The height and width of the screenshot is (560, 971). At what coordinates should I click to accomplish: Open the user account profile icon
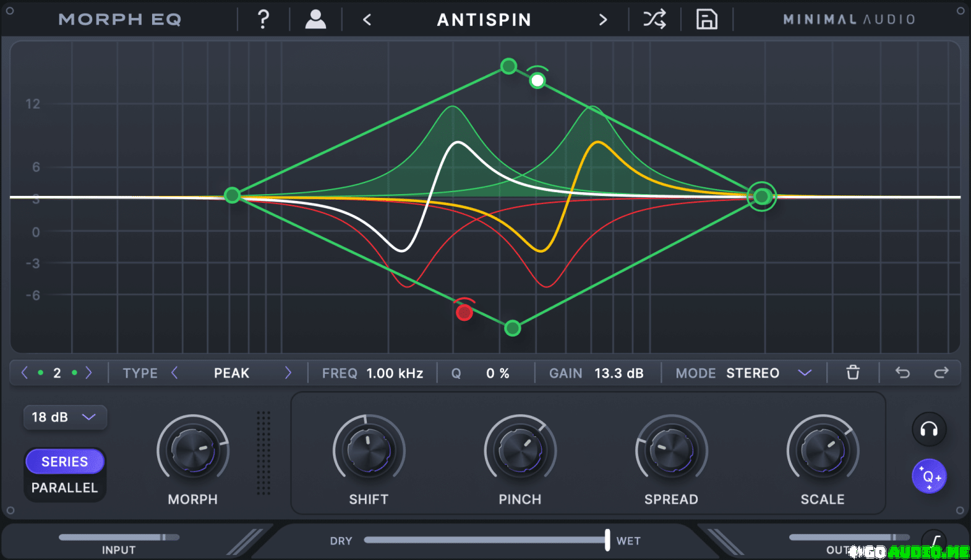[x=315, y=19]
